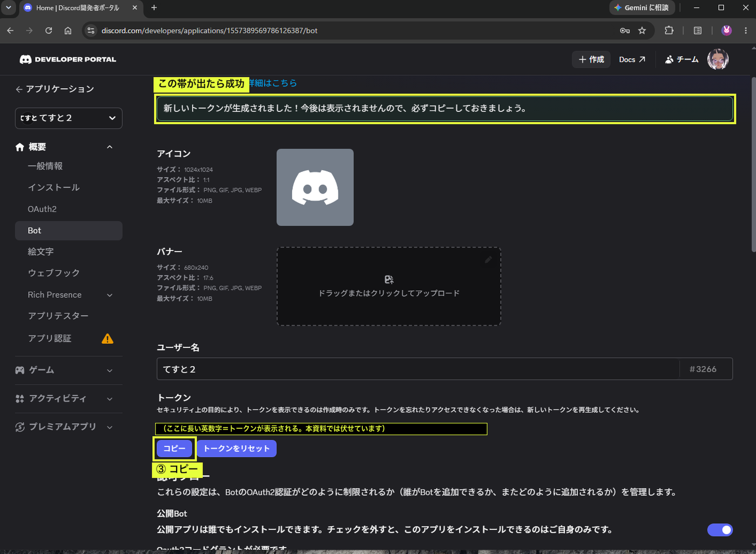756x554 pixels.
Task: Open the browser extensions puzzle icon
Action: tap(669, 31)
